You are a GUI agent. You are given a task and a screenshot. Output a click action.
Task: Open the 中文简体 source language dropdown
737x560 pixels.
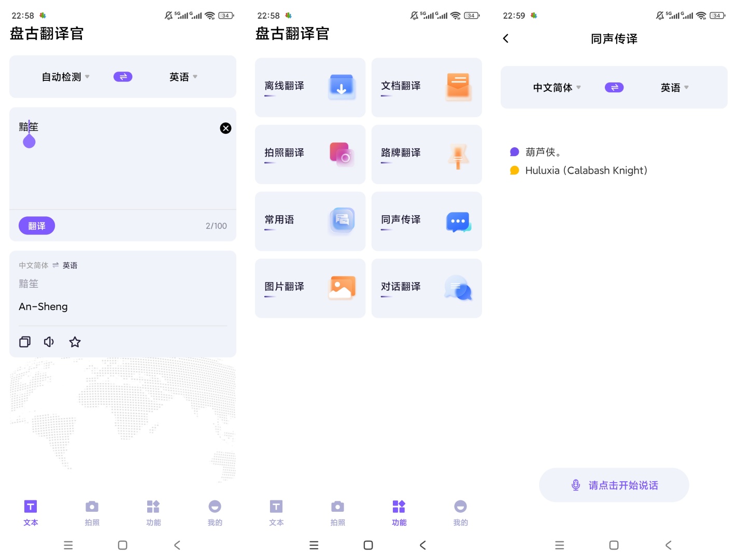click(557, 88)
